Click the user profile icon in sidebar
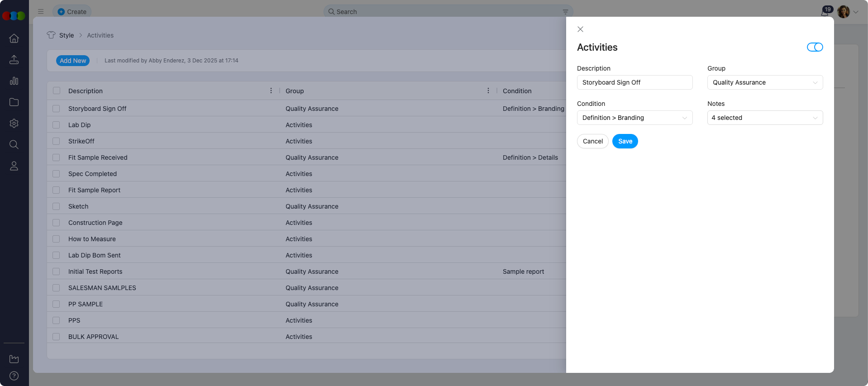Image resolution: width=868 pixels, height=386 pixels. tap(14, 166)
